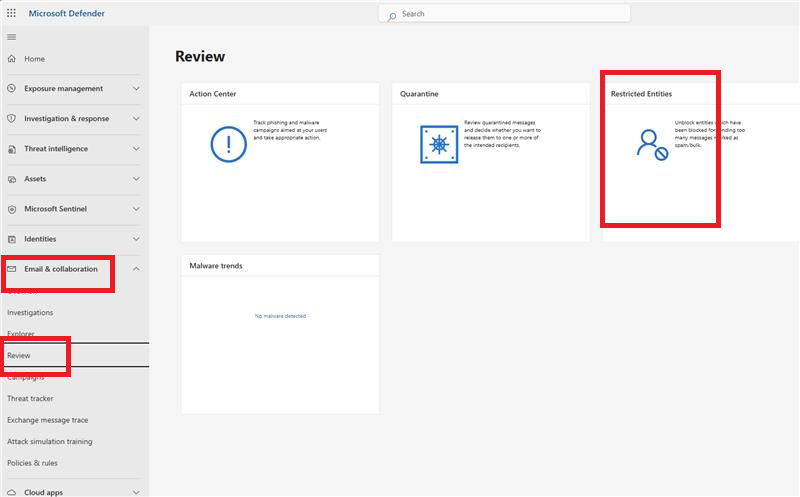Open Home in the sidebar
Image resolution: width=800 pixels, height=497 pixels.
tap(34, 59)
